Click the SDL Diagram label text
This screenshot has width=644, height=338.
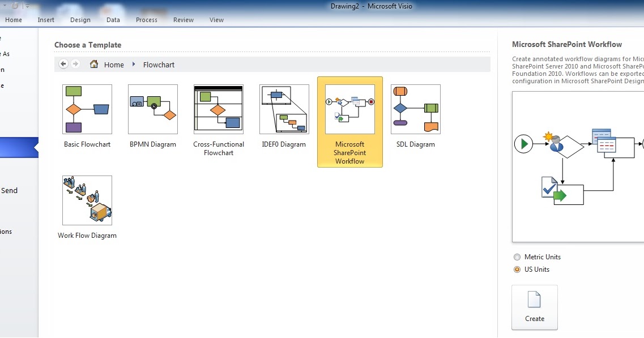tap(416, 144)
